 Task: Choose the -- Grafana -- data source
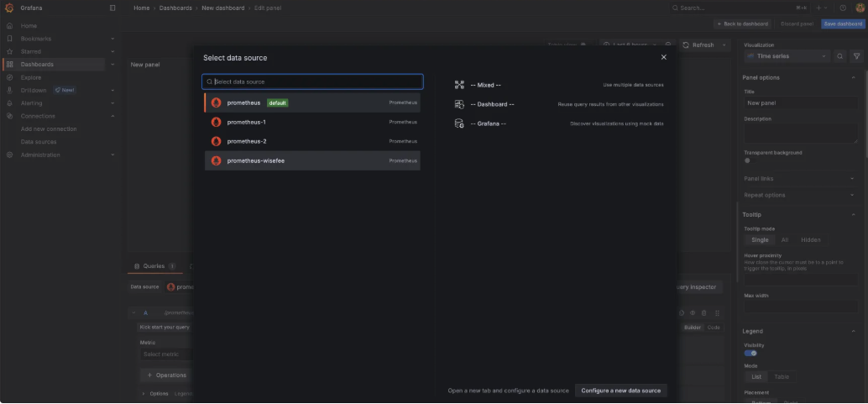(558, 123)
